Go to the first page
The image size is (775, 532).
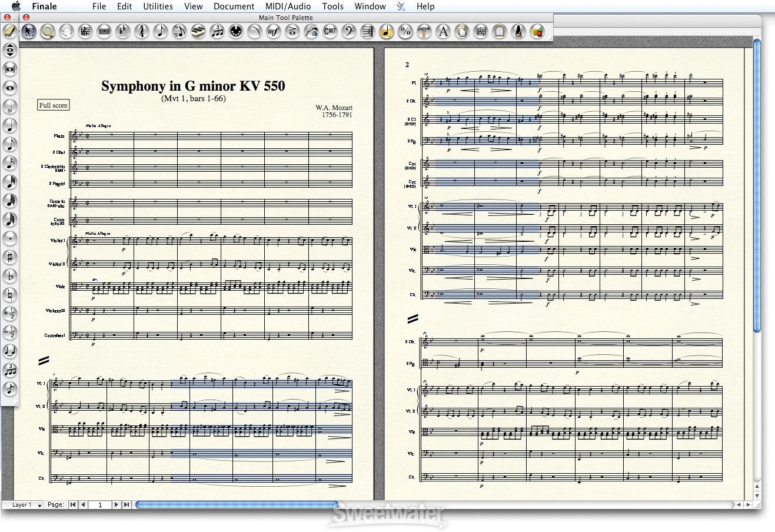[x=73, y=505]
